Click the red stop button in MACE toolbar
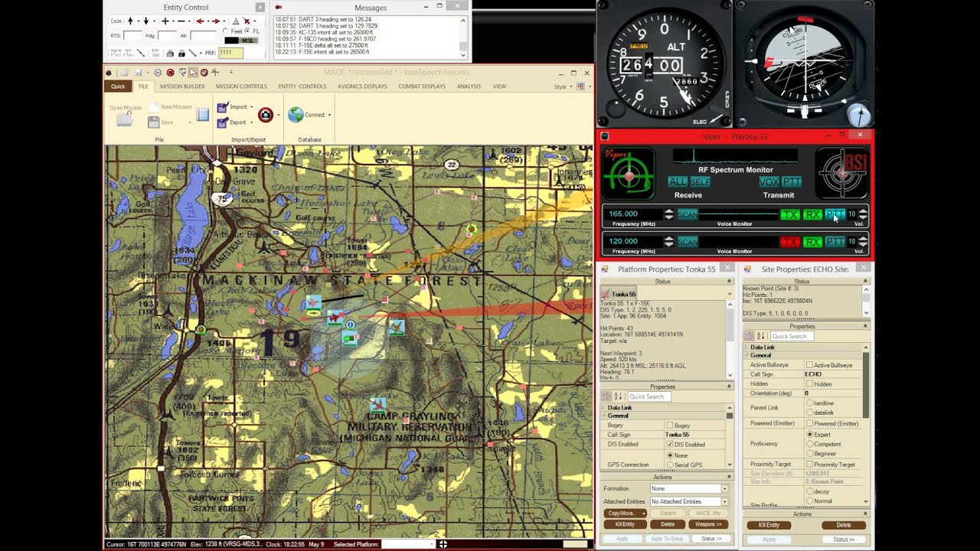Screen dimensions: 980x551 pos(170,73)
